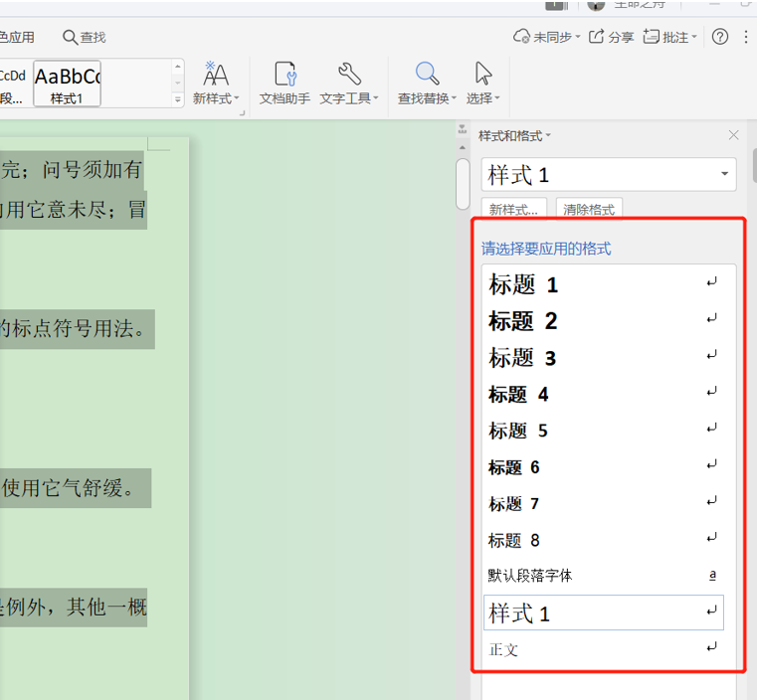The image size is (757, 700).
Task: Expand the 查找替换 dropdown arrow
Action: [454, 98]
